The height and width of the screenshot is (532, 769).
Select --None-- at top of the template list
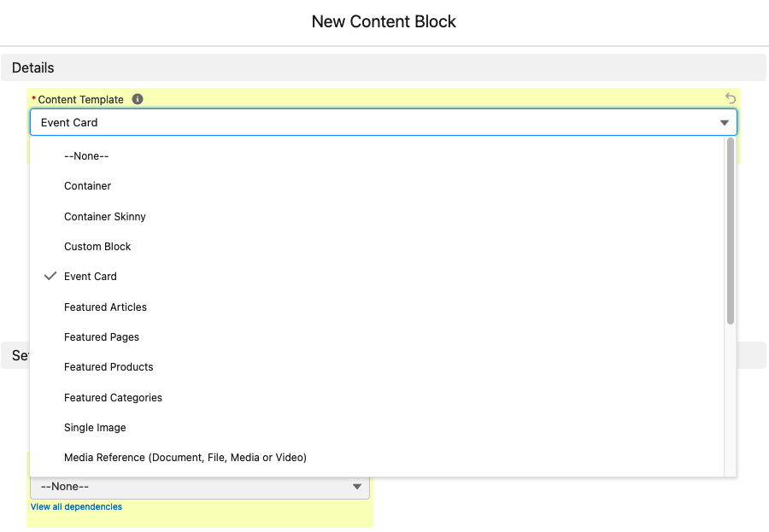tap(87, 155)
